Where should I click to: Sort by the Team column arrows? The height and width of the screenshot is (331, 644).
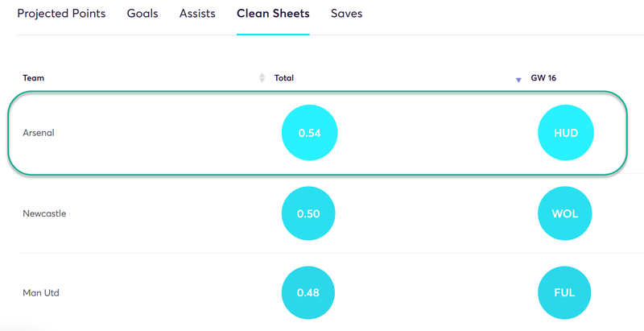tap(262, 77)
